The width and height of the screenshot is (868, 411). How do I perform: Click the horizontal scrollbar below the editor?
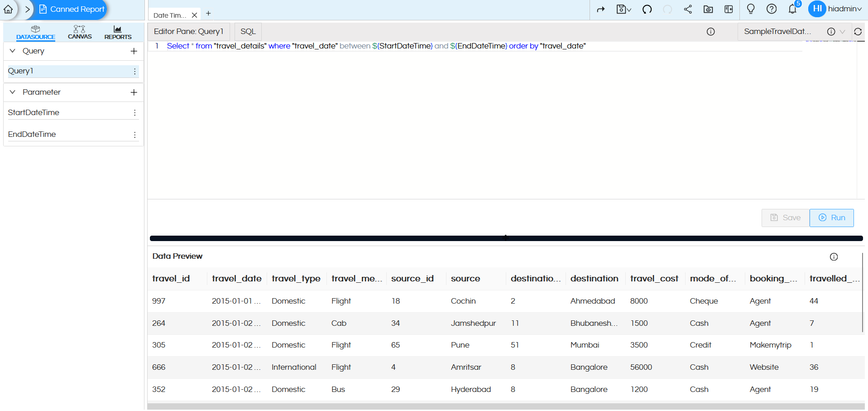(506, 238)
